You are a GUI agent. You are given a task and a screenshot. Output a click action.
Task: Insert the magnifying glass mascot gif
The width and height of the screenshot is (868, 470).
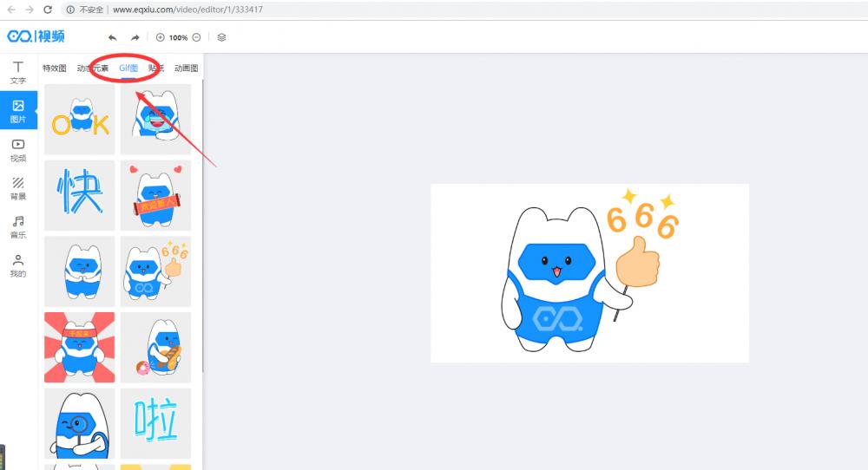coord(80,423)
